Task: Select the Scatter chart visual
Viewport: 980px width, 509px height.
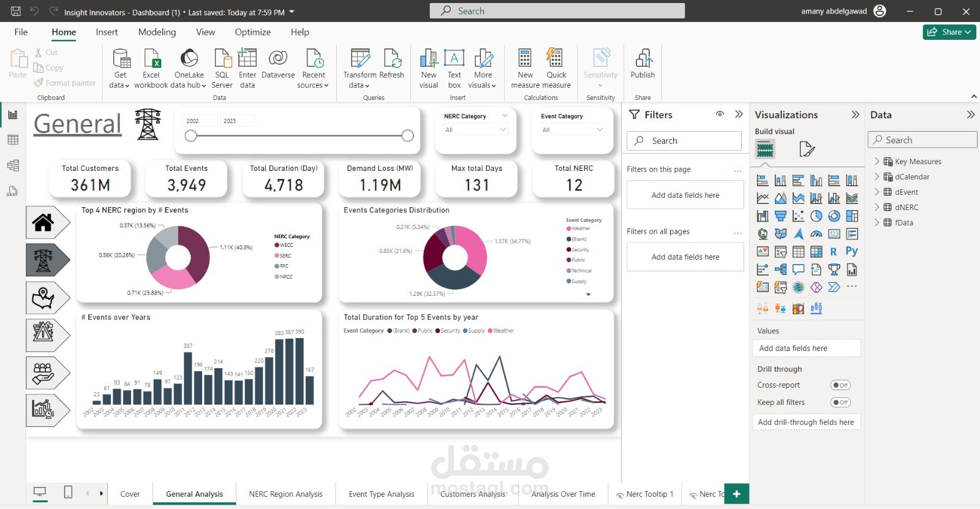Action: click(798, 216)
